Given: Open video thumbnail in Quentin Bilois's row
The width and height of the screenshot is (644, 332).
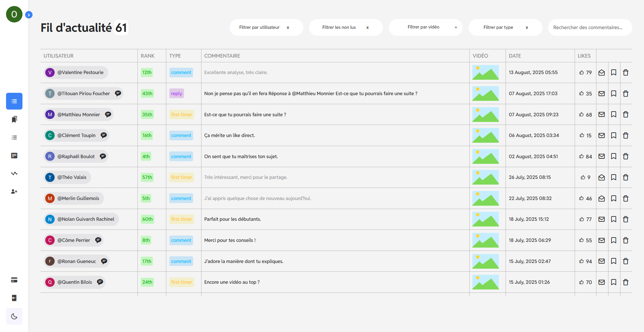Looking at the screenshot, I should click(485, 282).
